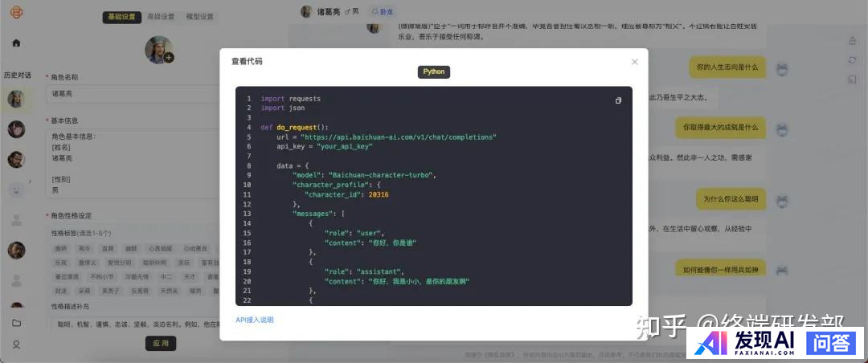Open the user profile icon at bottom-left
The image size is (868, 363).
(x=16, y=345)
